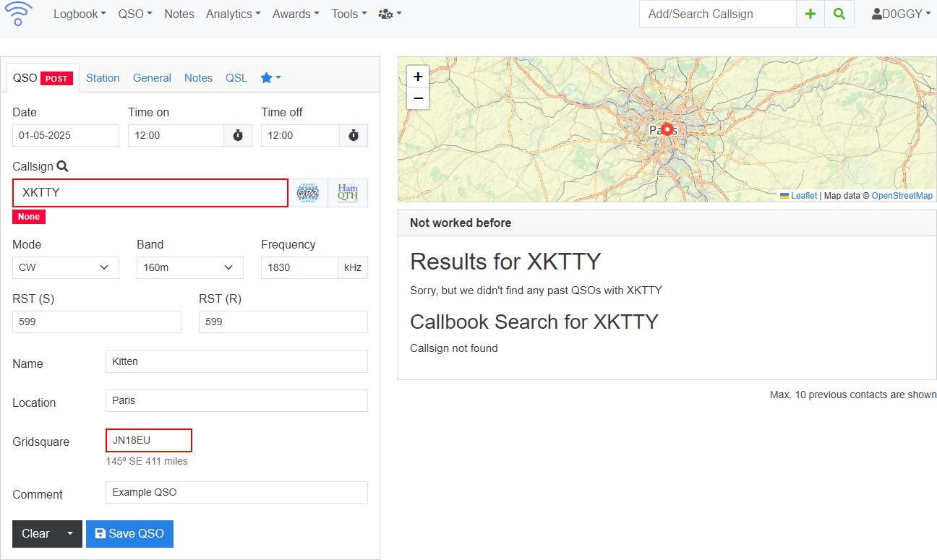The image size is (937, 560).
Task: Click the red map marker on Paris
Action: (x=667, y=129)
